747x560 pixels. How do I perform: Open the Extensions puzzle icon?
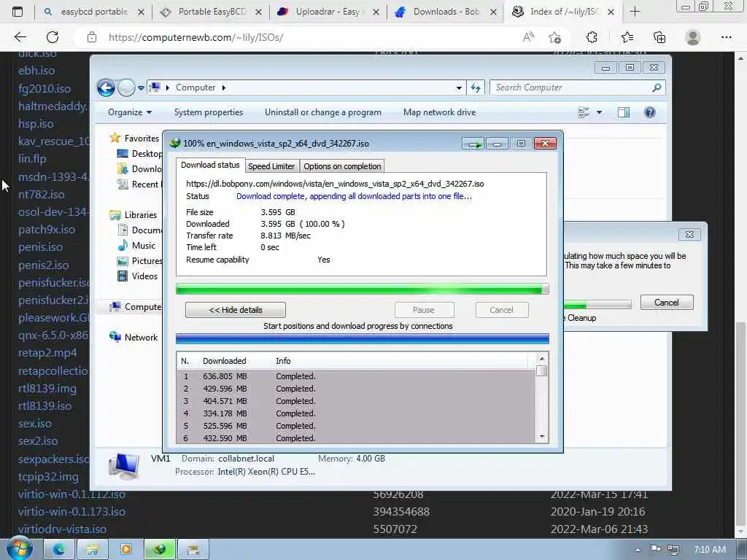pyautogui.click(x=591, y=37)
